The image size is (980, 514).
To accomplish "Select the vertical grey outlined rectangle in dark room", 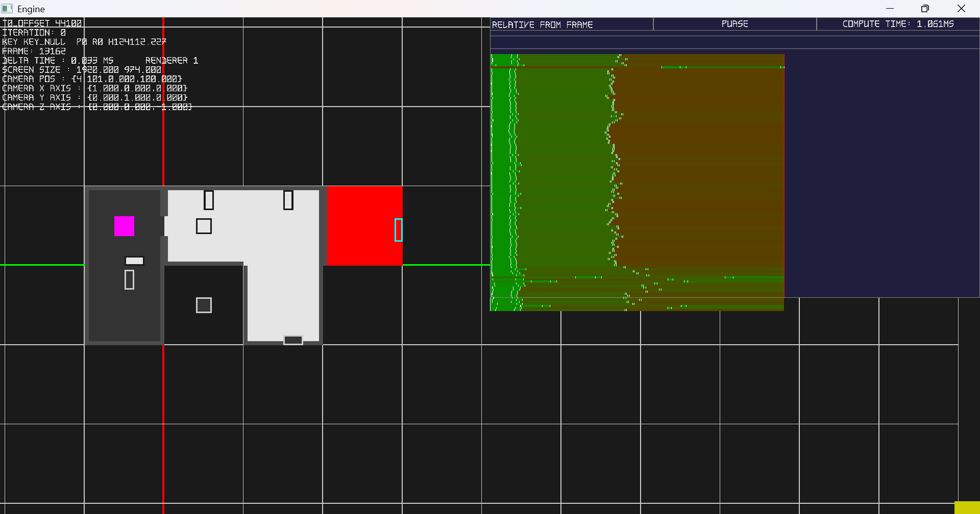I will 129,279.
